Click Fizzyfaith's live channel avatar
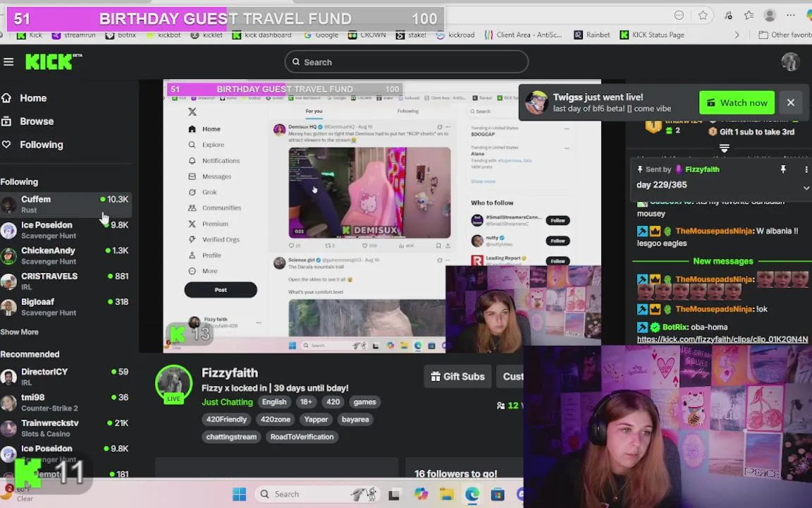 pyautogui.click(x=173, y=384)
